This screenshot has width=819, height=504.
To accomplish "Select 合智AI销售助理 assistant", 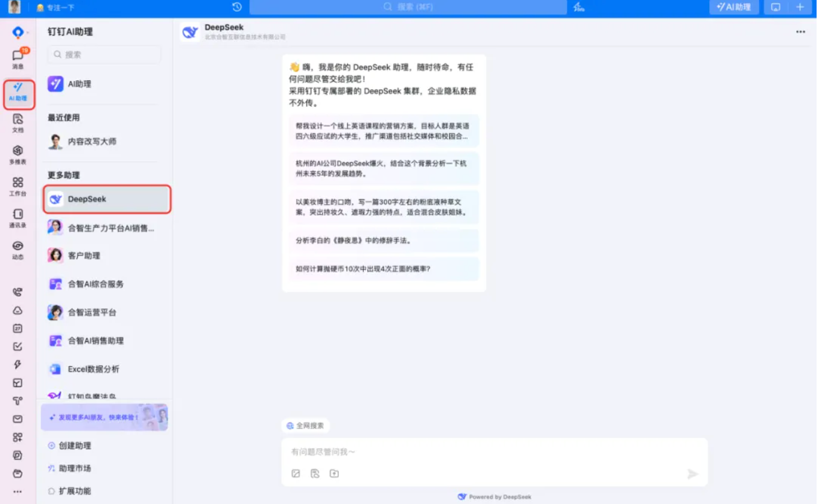I will point(104,341).
